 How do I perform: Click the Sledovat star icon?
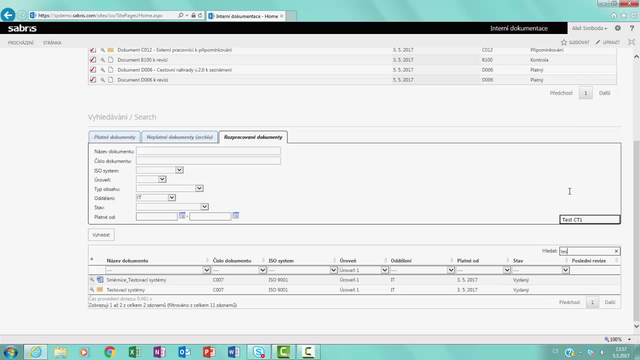[564, 42]
